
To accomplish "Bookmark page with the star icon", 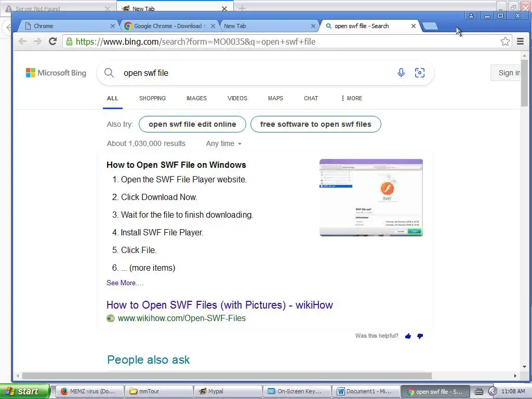I will [x=505, y=42].
